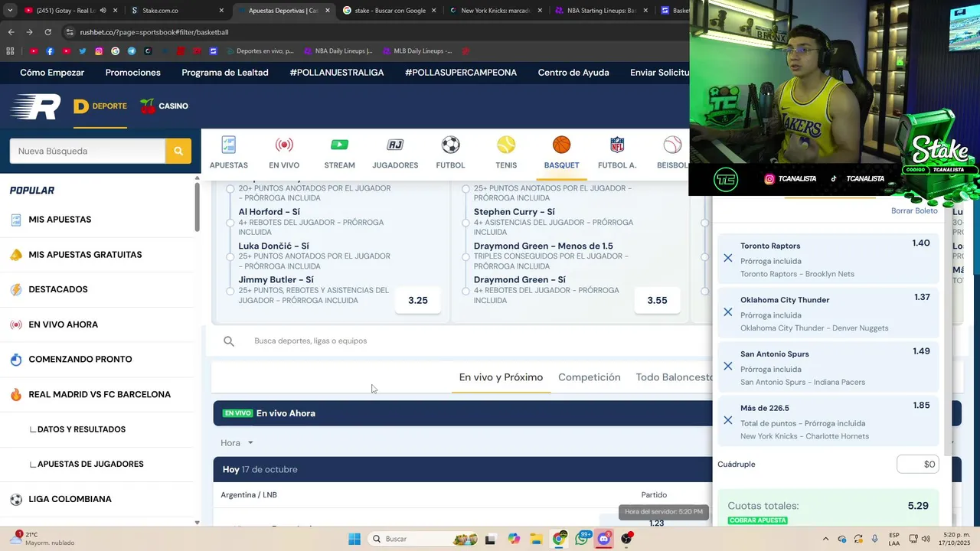This screenshot has height=551, width=980.
Task: Go back using the browser back arrow
Action: point(11,32)
